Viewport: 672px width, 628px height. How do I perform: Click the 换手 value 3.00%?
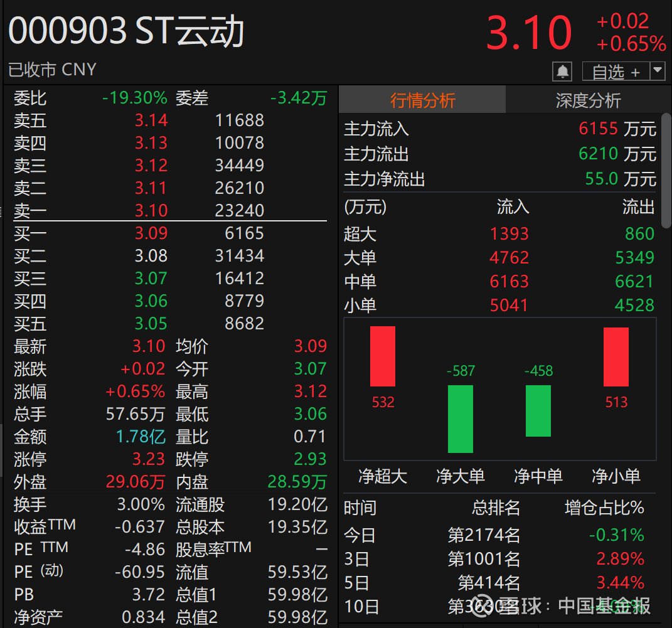[x=141, y=504]
